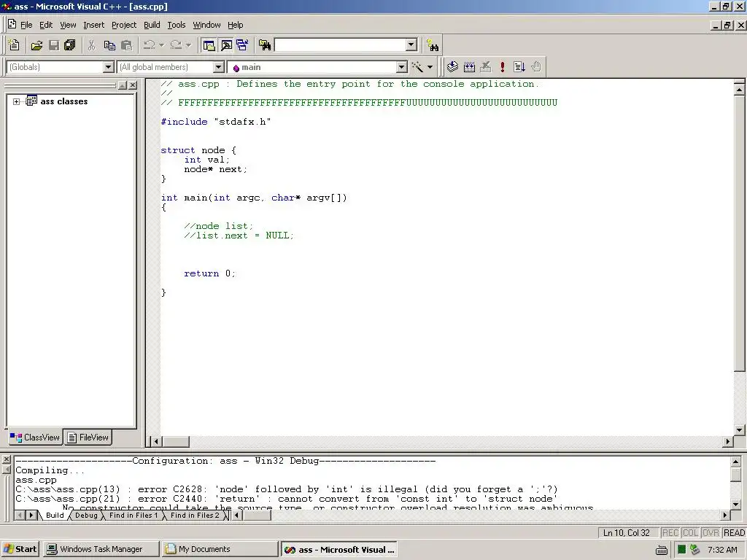Viewport: 747px width, 560px height.
Task: Click the Copy icon
Action: (x=109, y=45)
